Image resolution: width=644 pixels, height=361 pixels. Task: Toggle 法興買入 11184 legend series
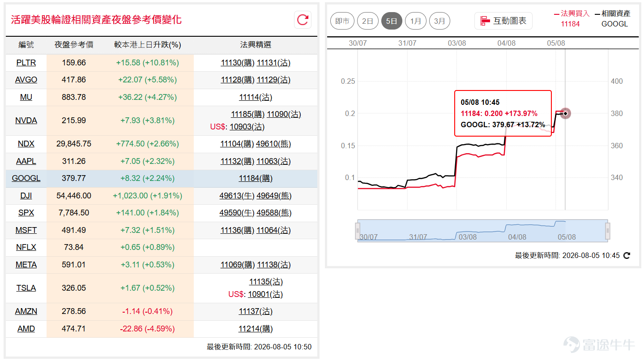[571, 19]
